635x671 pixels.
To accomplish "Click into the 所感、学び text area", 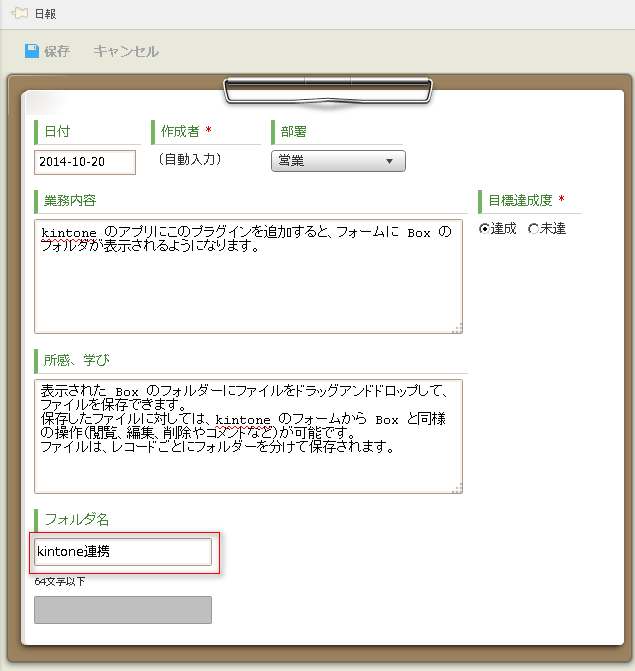I will coord(248,436).
